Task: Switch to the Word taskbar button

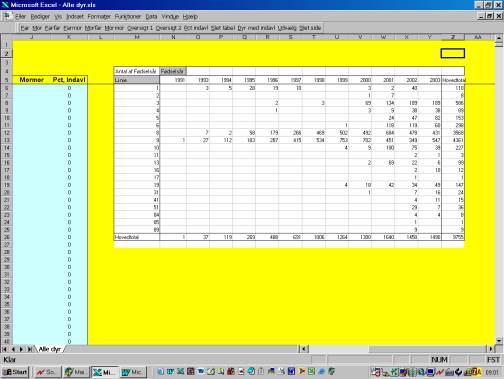Action: 133,372
